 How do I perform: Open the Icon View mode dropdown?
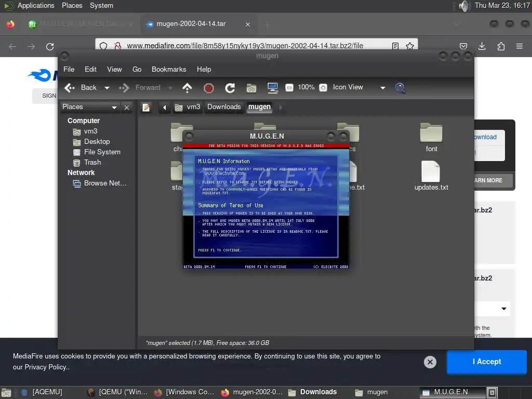click(360, 87)
